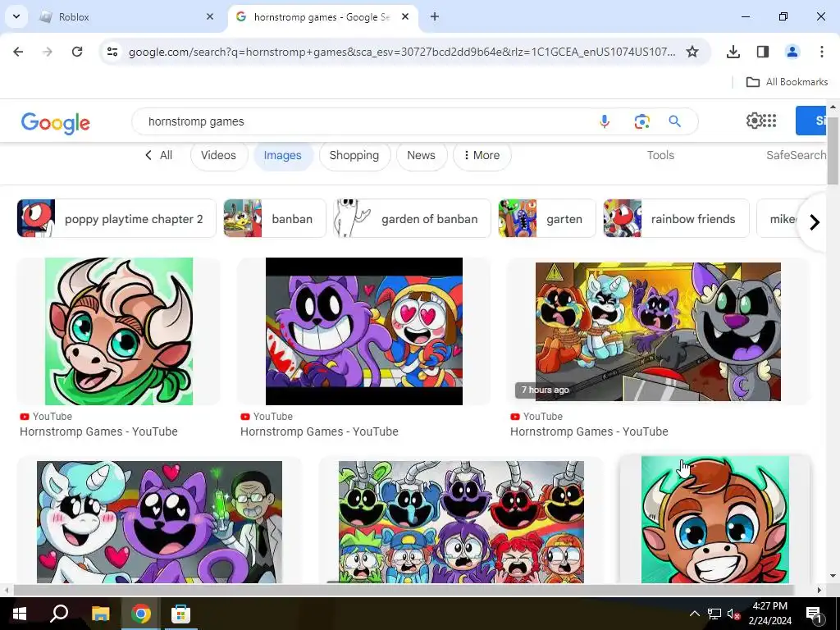Open the taskbar clock and date
Viewport: 840px width, 630px height.
click(x=769, y=614)
